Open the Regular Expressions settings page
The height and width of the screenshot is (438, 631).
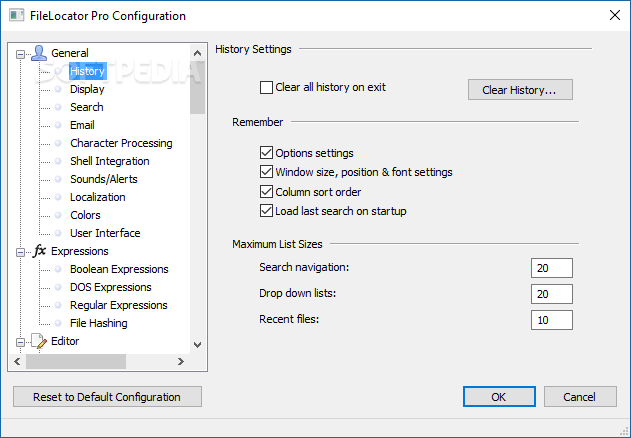(x=118, y=305)
